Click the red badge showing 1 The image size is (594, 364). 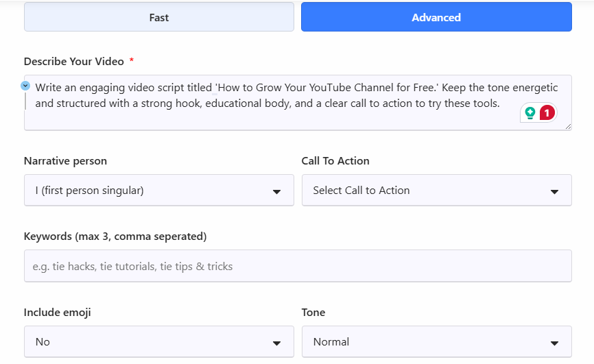tap(547, 113)
